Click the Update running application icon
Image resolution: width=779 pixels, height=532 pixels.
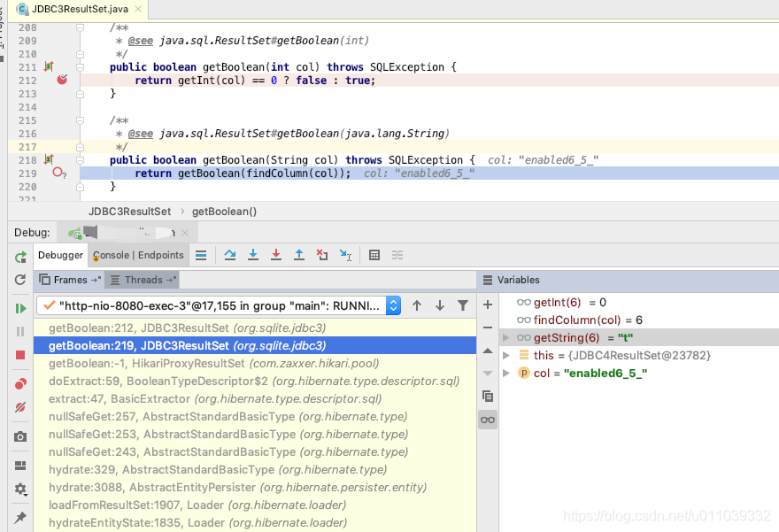pos(20,280)
